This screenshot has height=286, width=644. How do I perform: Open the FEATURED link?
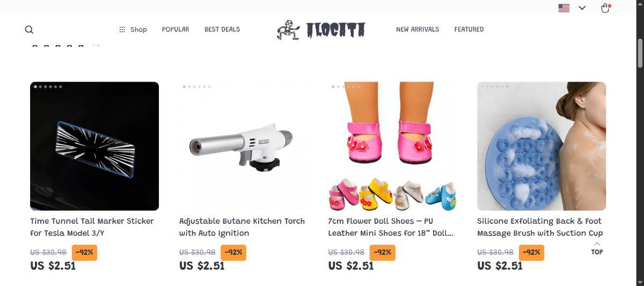tap(469, 30)
